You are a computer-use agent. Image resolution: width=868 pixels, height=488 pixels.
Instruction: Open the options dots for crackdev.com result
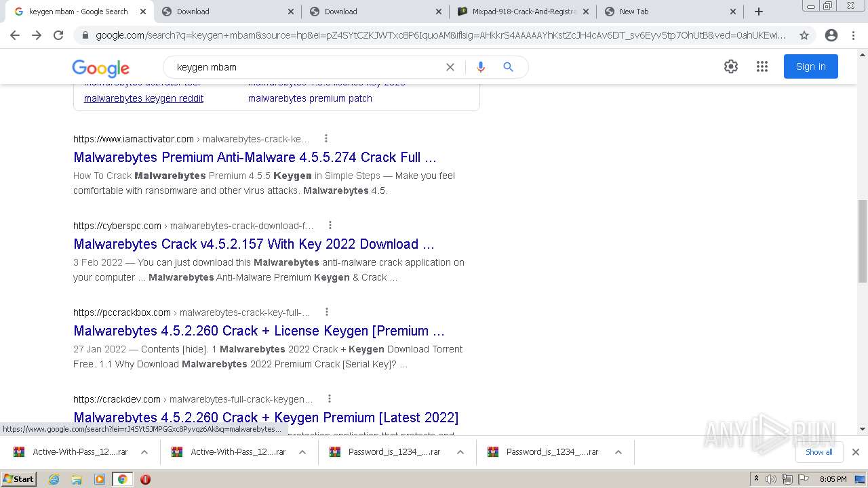(330, 399)
